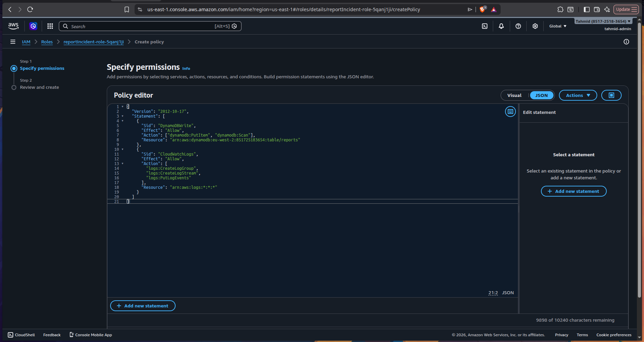Screen dimensions: 644x342
Task: Toggle IAM side navigation hamburger
Action: pos(13,42)
